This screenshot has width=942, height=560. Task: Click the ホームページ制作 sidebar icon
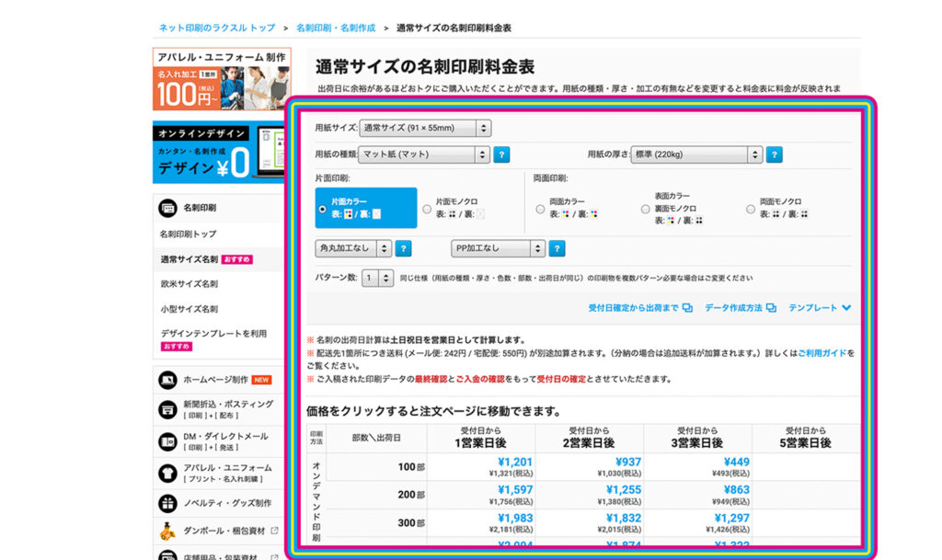point(167,380)
